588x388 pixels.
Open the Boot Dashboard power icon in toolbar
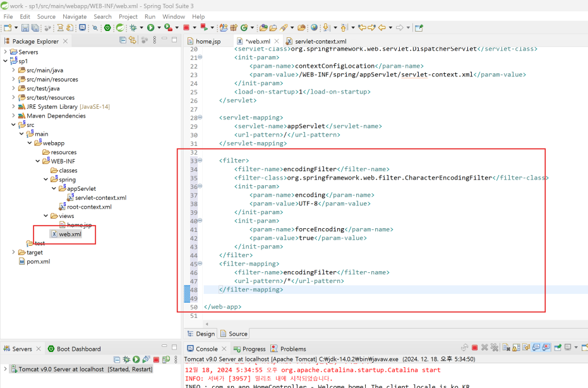(107, 28)
